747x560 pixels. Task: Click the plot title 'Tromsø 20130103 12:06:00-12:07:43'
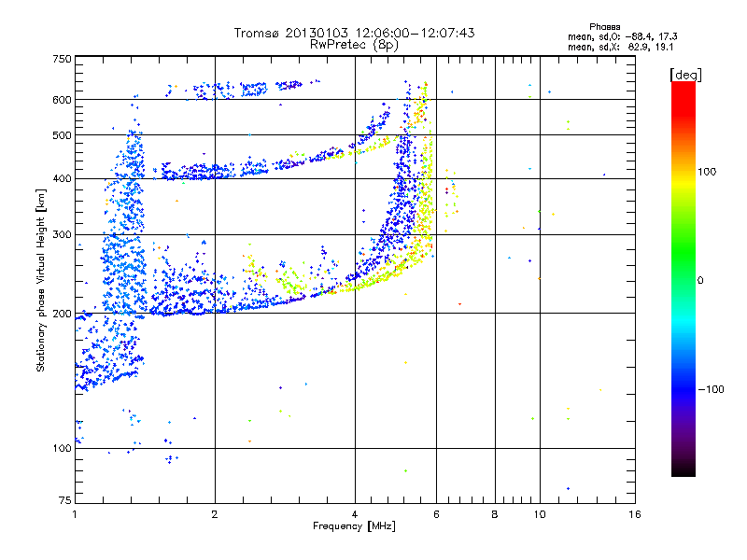pos(354,33)
